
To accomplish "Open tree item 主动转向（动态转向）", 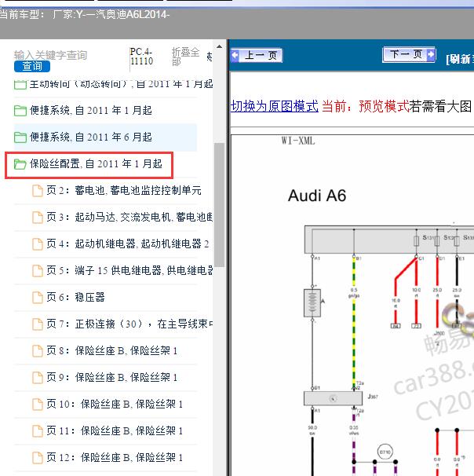I will (121, 84).
